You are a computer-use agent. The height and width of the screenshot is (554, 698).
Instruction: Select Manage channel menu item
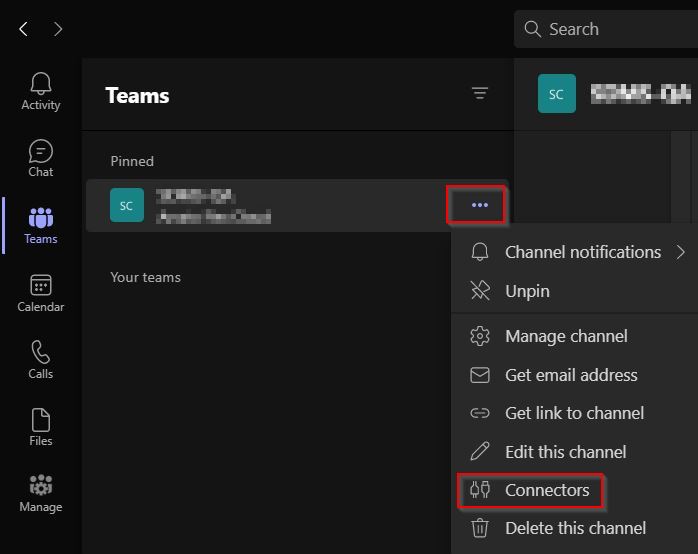(574, 336)
